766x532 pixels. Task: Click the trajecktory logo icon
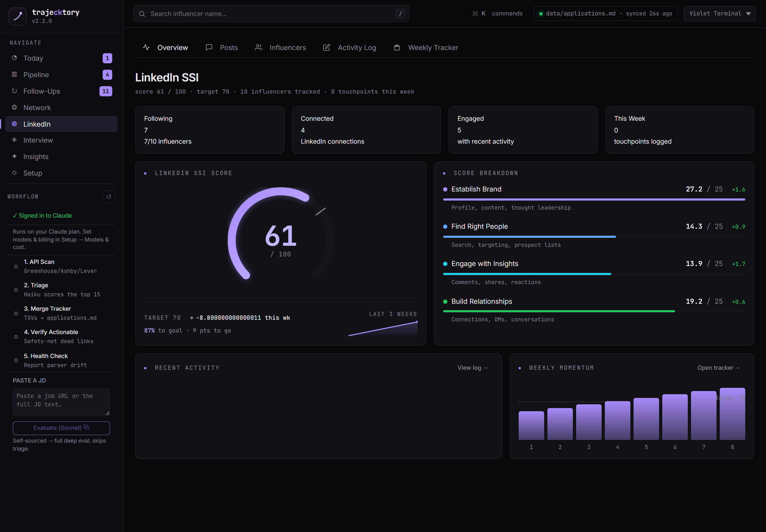click(x=17, y=16)
